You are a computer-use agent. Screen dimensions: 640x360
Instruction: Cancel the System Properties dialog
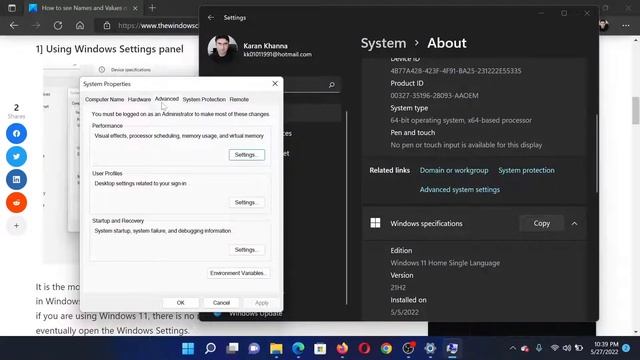[x=221, y=302]
